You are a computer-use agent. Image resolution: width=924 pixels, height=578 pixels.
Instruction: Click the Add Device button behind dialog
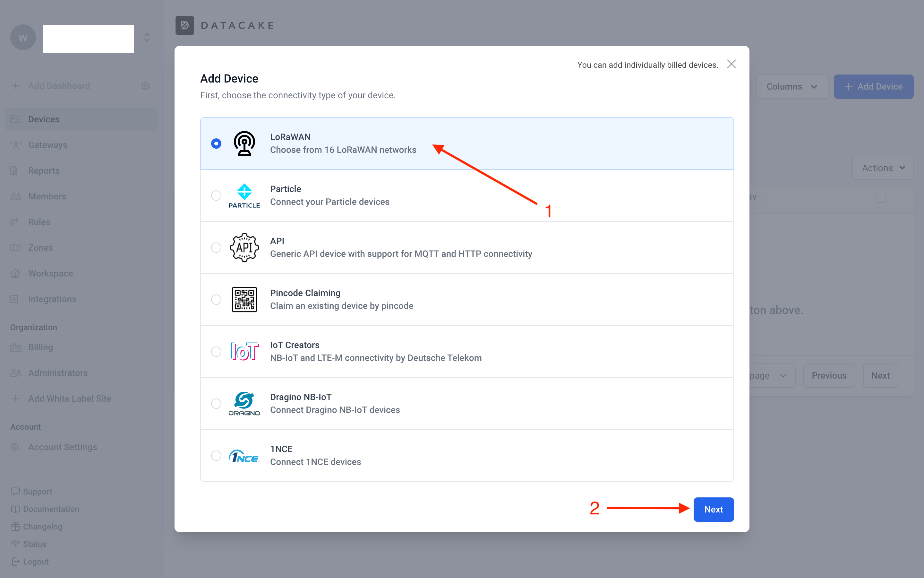(874, 86)
